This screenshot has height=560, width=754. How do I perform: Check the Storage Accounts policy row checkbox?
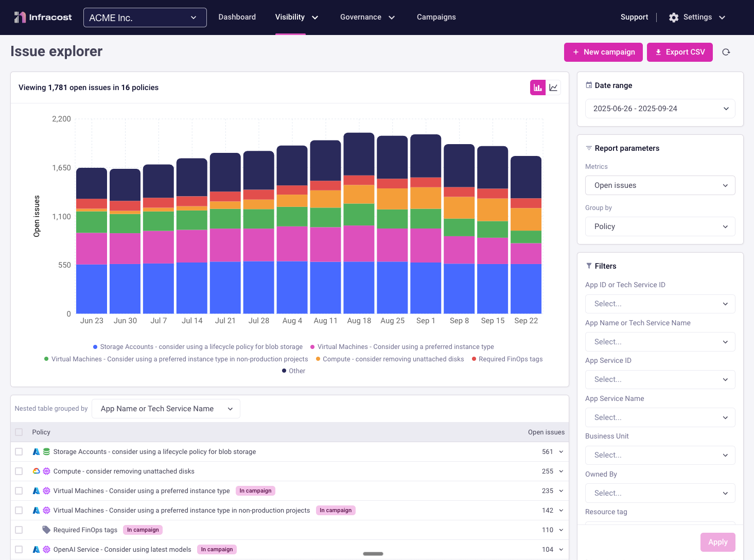19,452
